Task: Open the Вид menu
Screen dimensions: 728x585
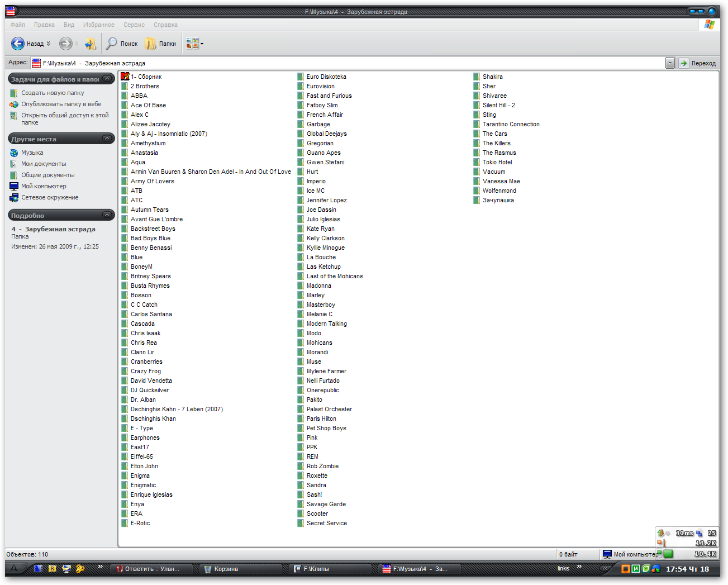Action: [x=69, y=25]
